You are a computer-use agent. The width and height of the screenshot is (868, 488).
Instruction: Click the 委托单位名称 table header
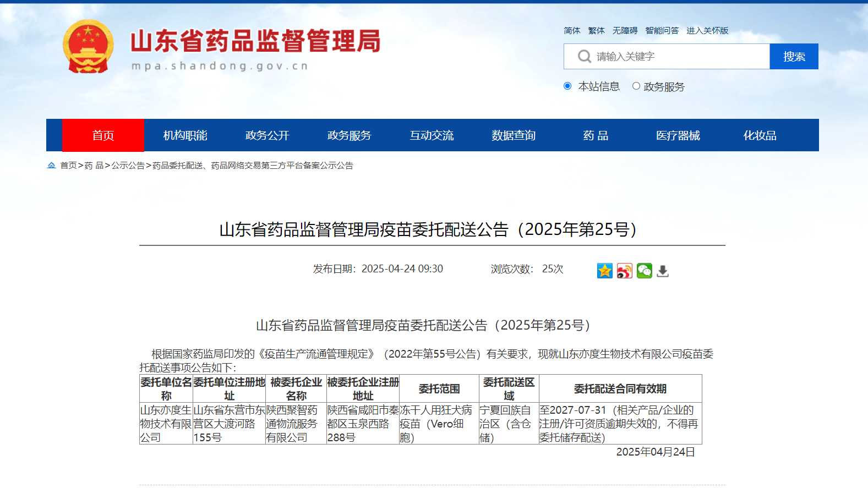[166, 389]
